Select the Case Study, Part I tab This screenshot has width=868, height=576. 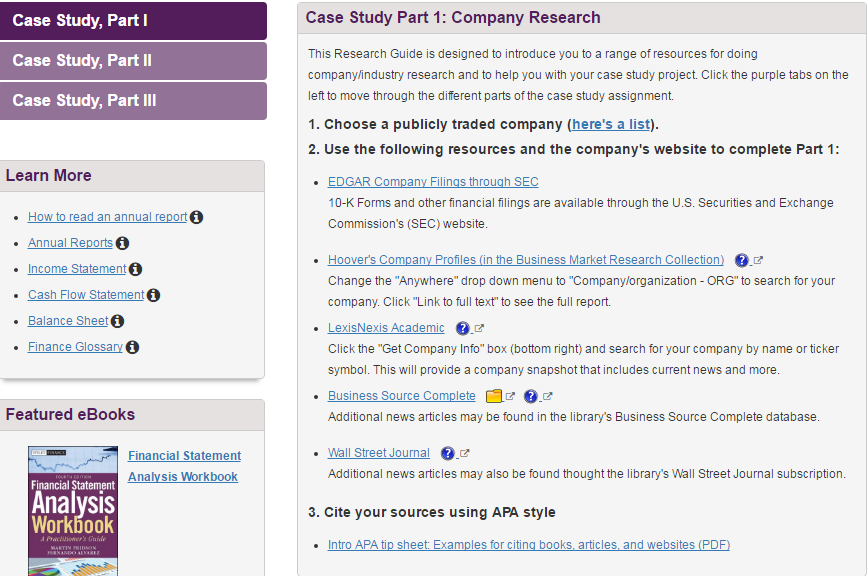(133, 20)
